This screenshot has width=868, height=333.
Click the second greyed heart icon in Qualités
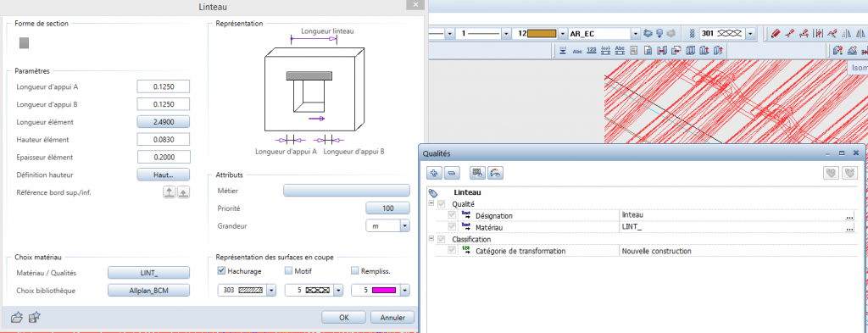pos(849,173)
